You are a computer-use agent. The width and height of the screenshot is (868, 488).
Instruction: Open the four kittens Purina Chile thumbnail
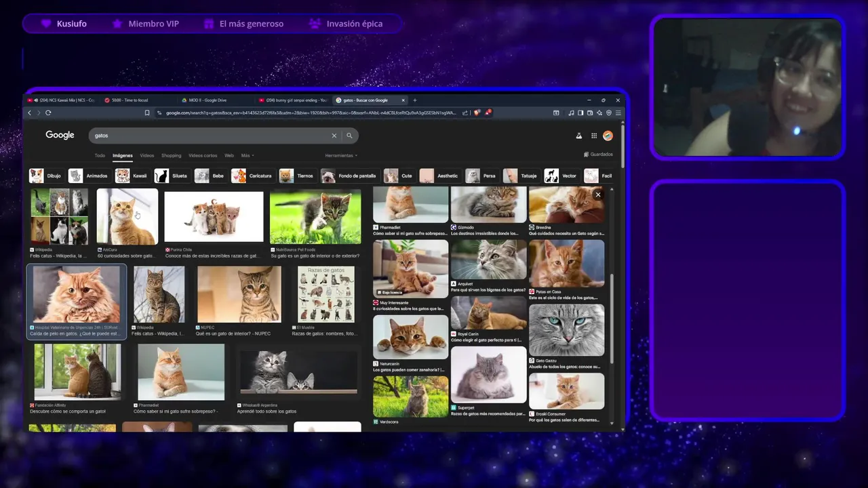pyautogui.click(x=214, y=217)
